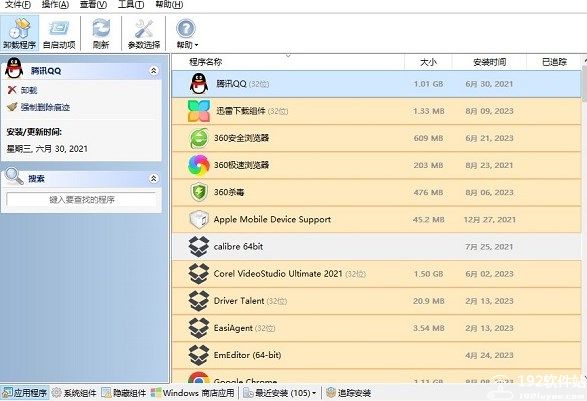Select the 360极速浏览器 colorful icon
This screenshot has height=401, width=587.
199,165
